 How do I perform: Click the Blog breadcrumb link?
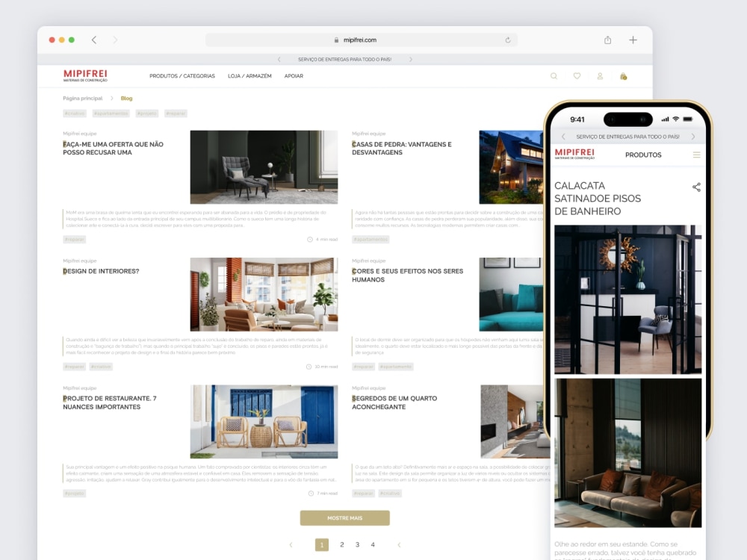coord(126,99)
